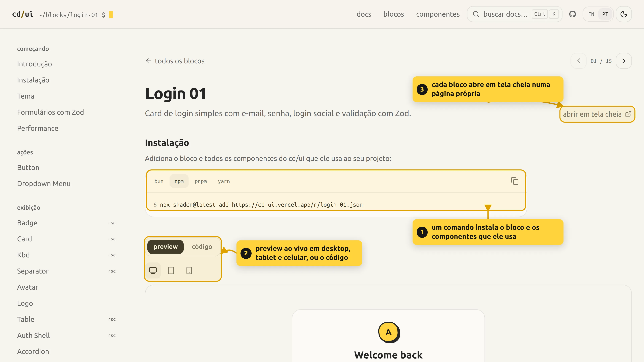
Task: Go to the previous block with the left chevron
Action: coord(578,61)
